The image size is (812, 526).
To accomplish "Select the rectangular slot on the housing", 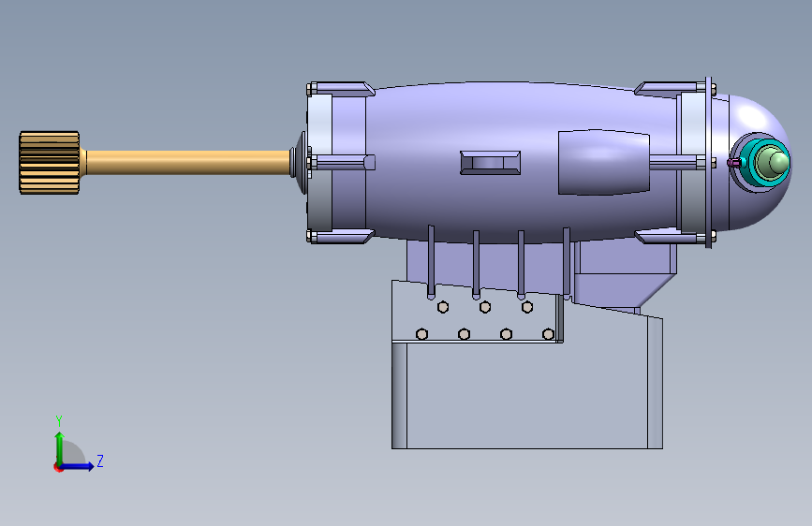I will [490, 163].
